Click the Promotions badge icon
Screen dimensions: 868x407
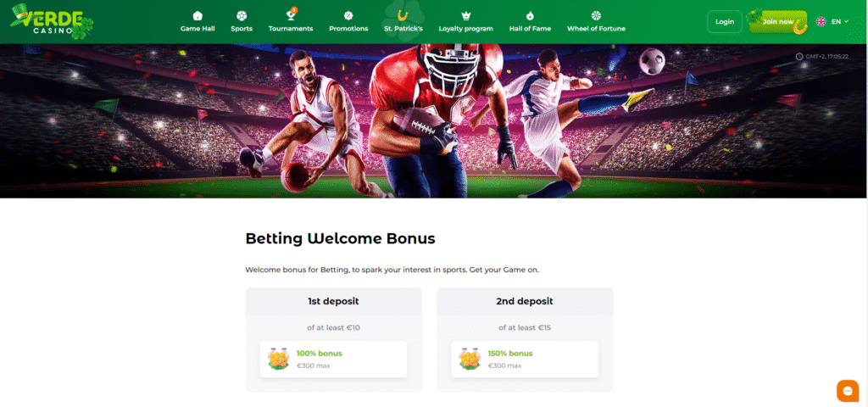coord(348,15)
